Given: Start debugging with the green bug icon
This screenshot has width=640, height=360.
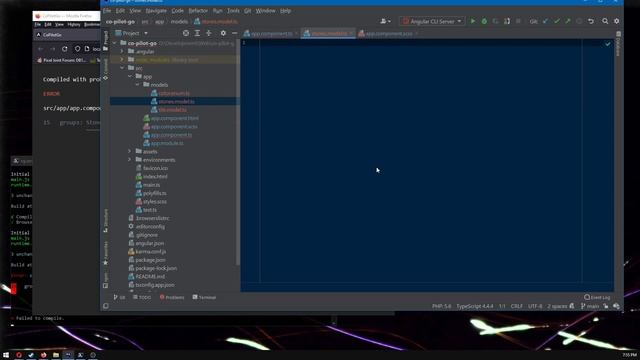Looking at the screenshot, I should (x=484, y=21).
